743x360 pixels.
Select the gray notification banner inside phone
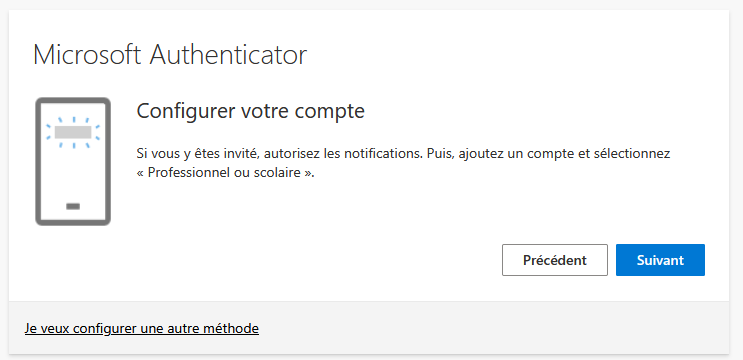[73, 132]
